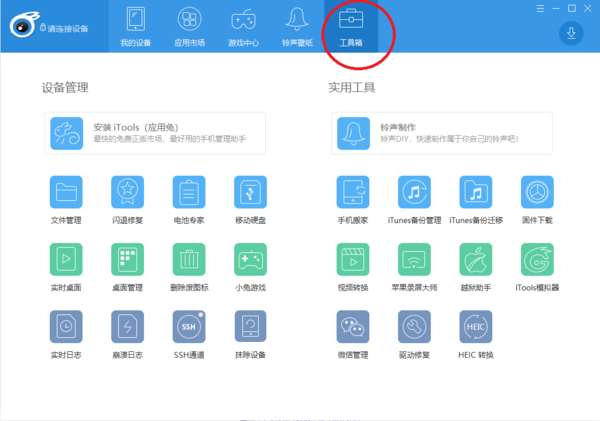Open the 桌面管理 desktop manager icon
Image resolution: width=600 pixels, height=421 pixels.
point(127,259)
